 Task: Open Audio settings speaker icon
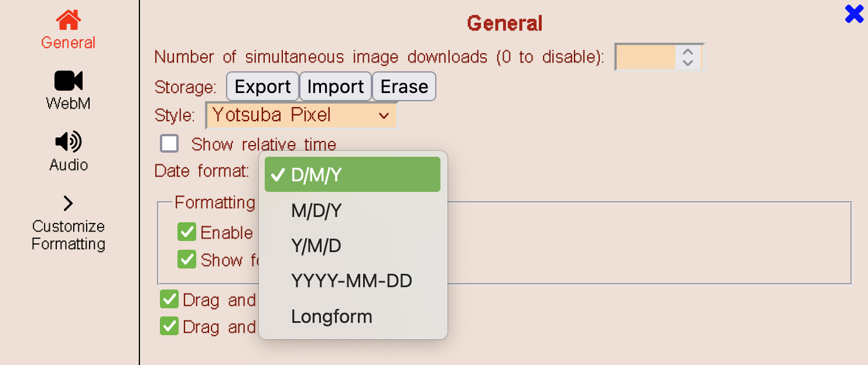point(69,142)
